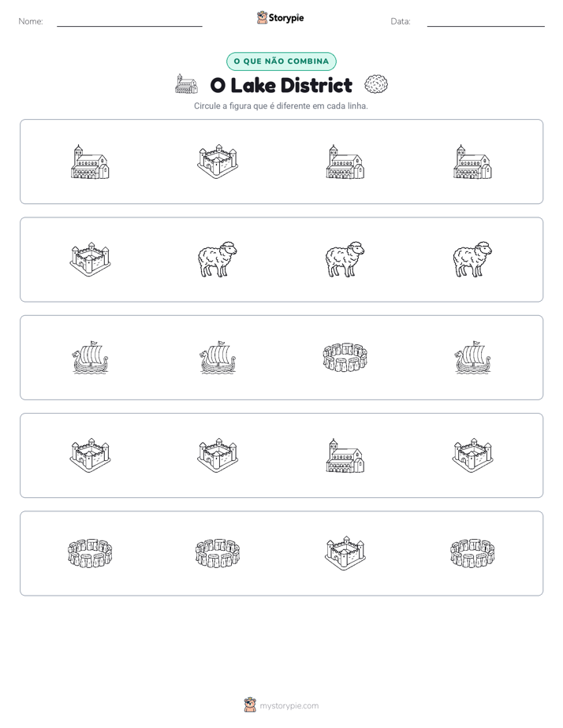The width and height of the screenshot is (563, 728).
Task: Click the 'O Lake District' heading
Action: pos(281,85)
